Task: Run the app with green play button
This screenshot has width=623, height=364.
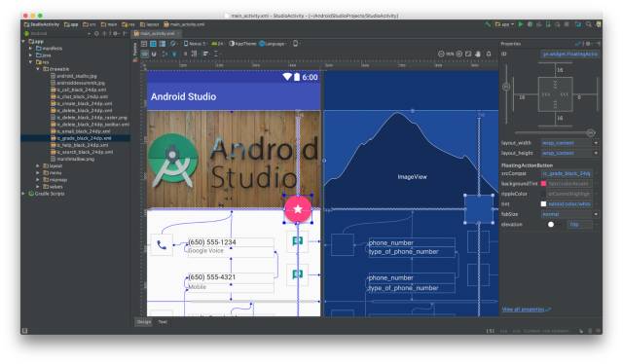Action: (521, 24)
